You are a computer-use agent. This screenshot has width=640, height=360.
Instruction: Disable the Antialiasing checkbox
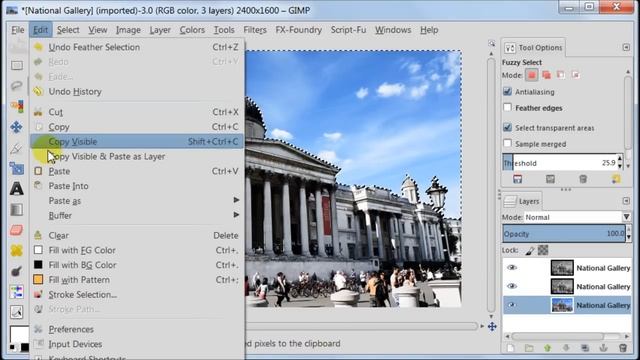tap(507, 91)
